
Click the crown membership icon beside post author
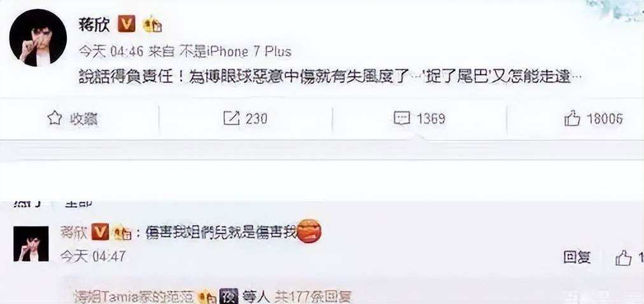tap(152, 25)
